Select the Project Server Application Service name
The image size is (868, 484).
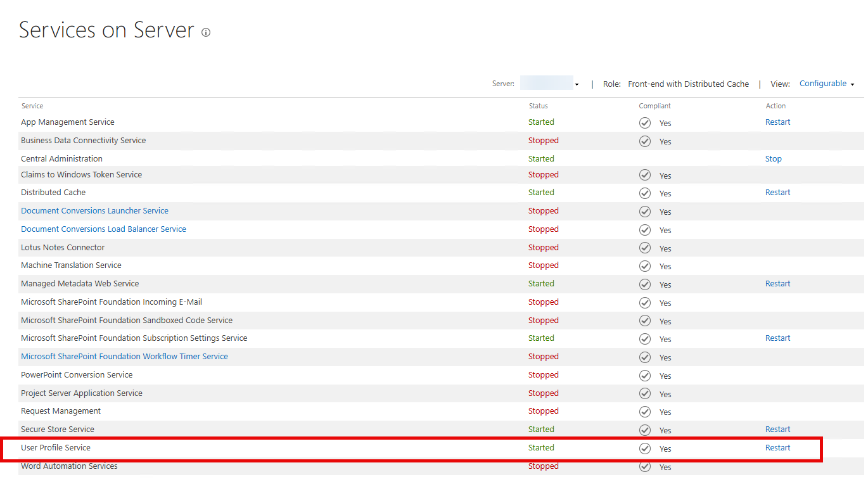pyautogui.click(x=82, y=393)
